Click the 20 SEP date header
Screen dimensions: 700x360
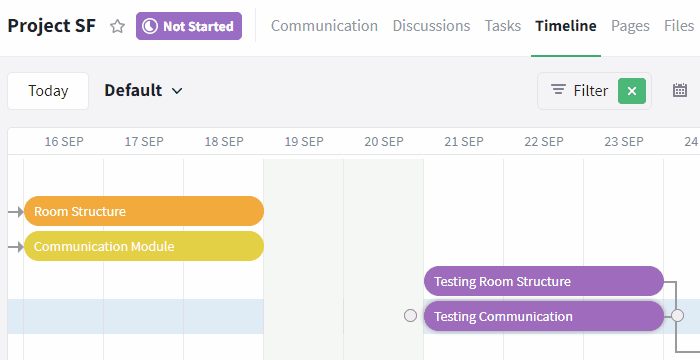384,142
